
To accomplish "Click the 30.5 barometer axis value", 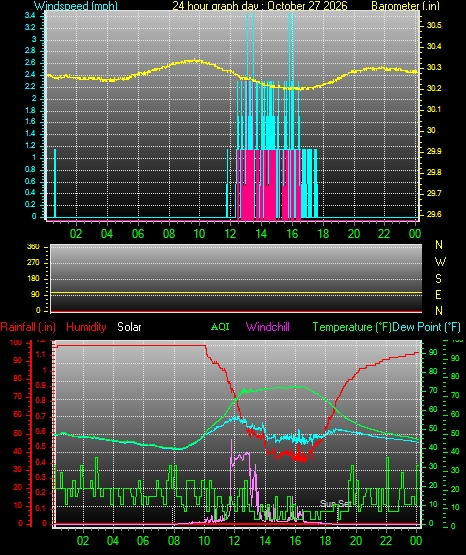I will coord(434,25).
